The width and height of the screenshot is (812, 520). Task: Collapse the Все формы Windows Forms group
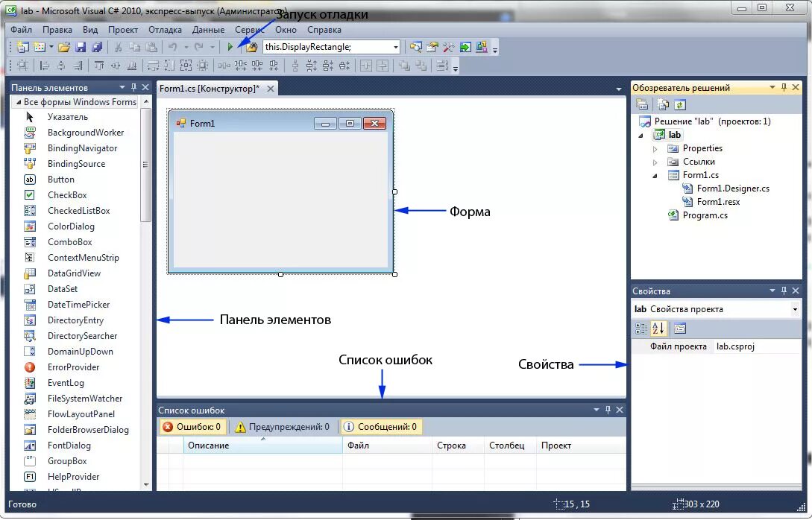[18, 102]
